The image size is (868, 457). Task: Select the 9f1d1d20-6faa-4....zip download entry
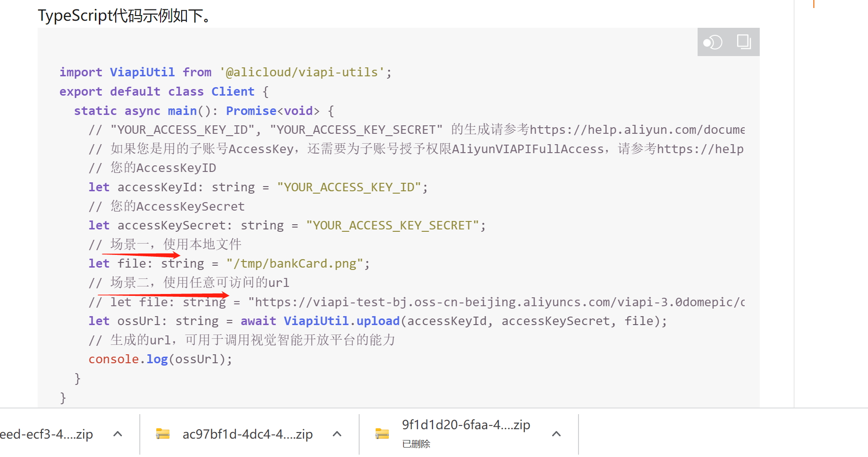pos(466,425)
